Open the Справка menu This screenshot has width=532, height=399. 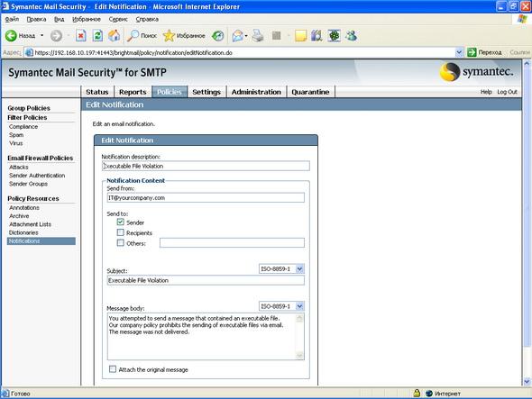(147, 19)
